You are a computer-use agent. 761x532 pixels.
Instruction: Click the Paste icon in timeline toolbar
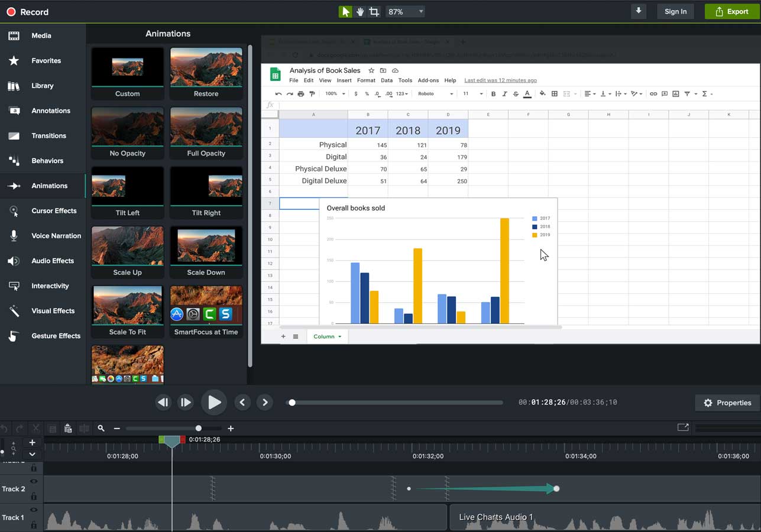(68, 428)
